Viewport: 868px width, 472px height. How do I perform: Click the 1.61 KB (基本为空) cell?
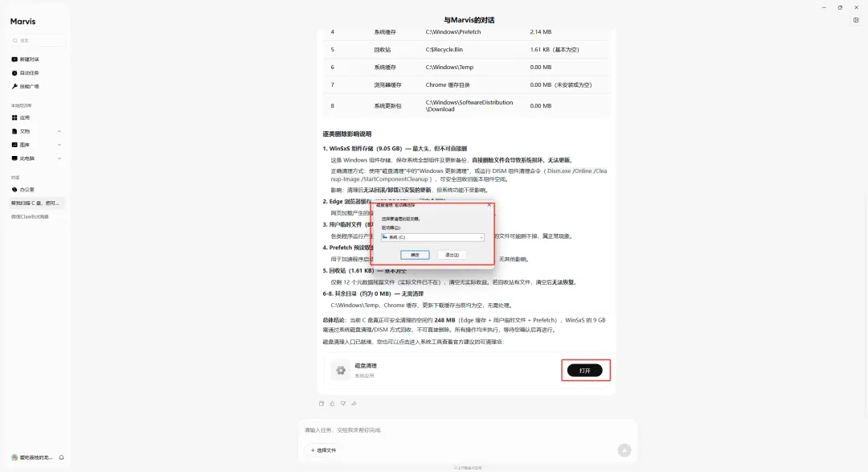coord(554,49)
